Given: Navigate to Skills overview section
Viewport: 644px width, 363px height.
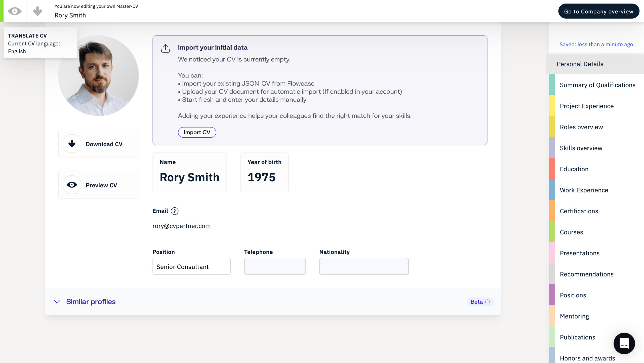Looking at the screenshot, I should (581, 148).
